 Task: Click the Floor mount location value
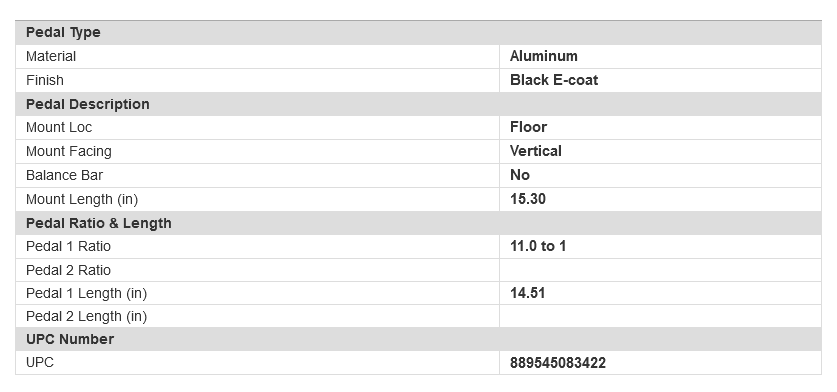pos(528,127)
